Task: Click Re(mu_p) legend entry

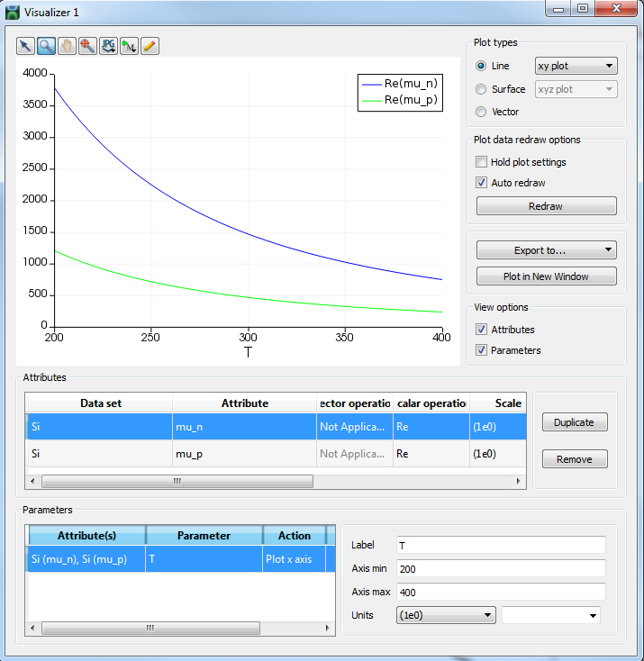Action: (x=400, y=100)
